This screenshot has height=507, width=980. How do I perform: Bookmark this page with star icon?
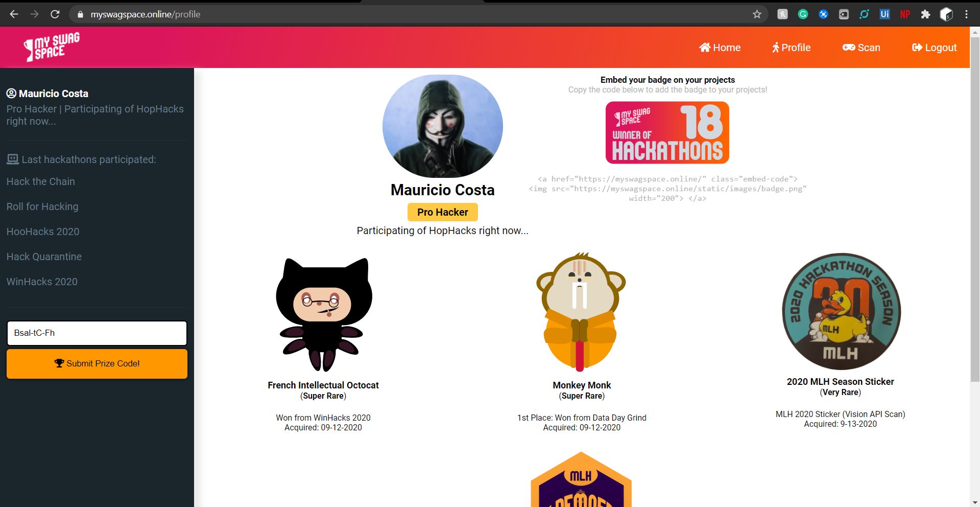coord(757,14)
